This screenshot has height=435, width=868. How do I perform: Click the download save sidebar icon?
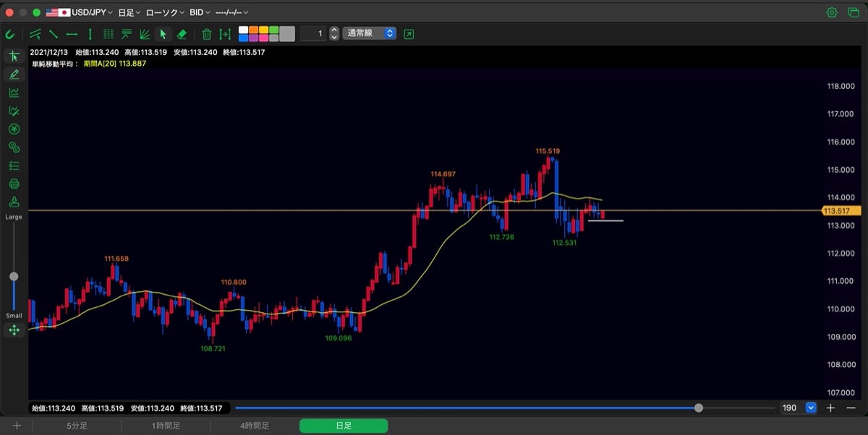(14, 202)
